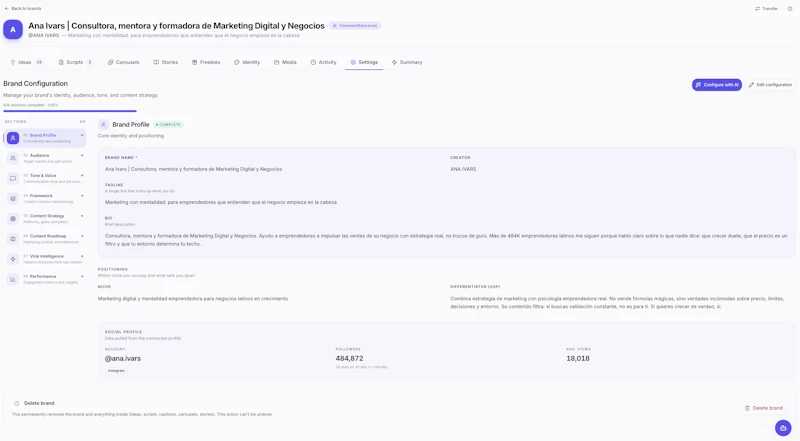The width and height of the screenshot is (800, 441).
Task: Click the red Delete brand button
Action: (764, 408)
